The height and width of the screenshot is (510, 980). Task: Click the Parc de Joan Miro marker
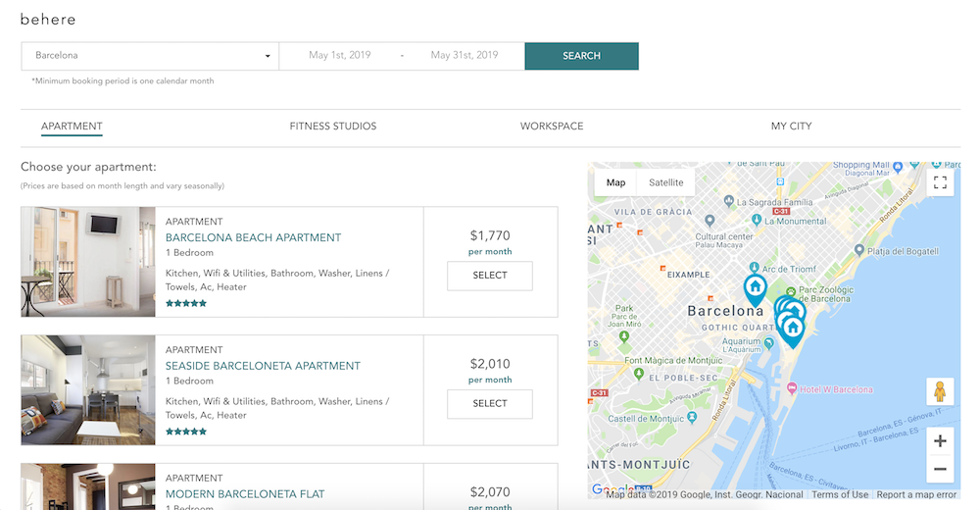(x=623, y=336)
